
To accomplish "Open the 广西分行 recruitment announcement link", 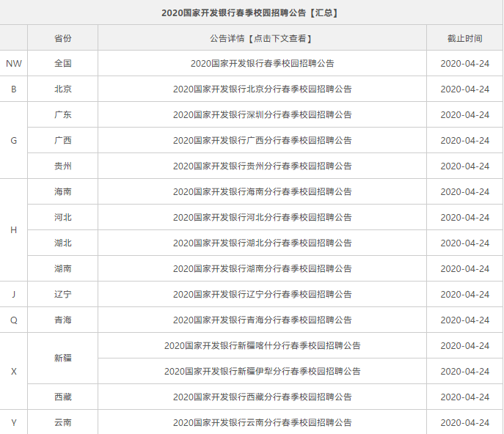I will 263,140.
